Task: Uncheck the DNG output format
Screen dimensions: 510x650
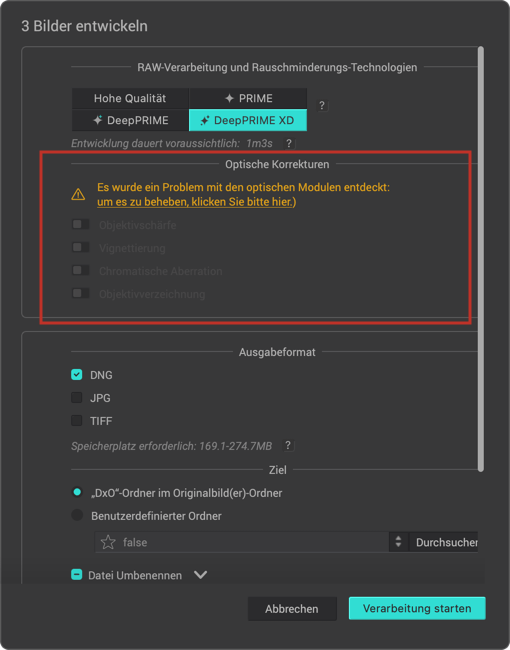Action: [x=77, y=375]
